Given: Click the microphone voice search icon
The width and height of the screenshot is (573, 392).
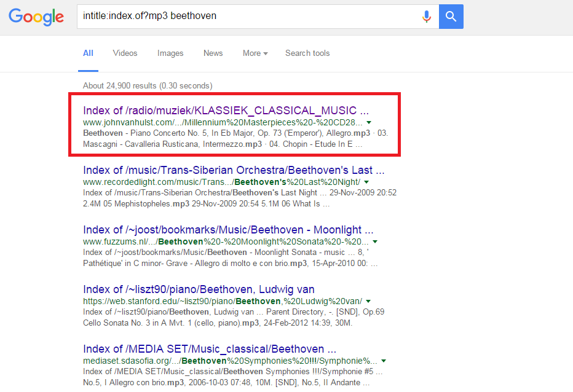Looking at the screenshot, I should tap(426, 17).
